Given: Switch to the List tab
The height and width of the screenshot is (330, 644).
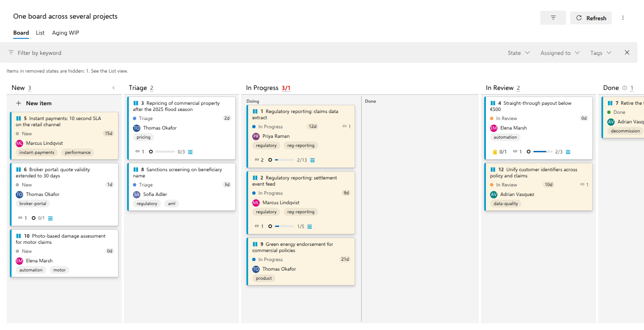Looking at the screenshot, I should [x=40, y=33].
